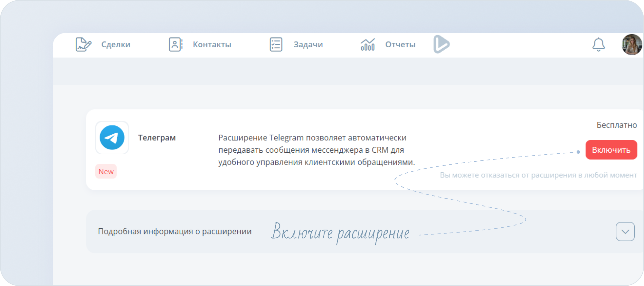Open notifications via the bell icon
644x286 pixels.
click(x=598, y=44)
